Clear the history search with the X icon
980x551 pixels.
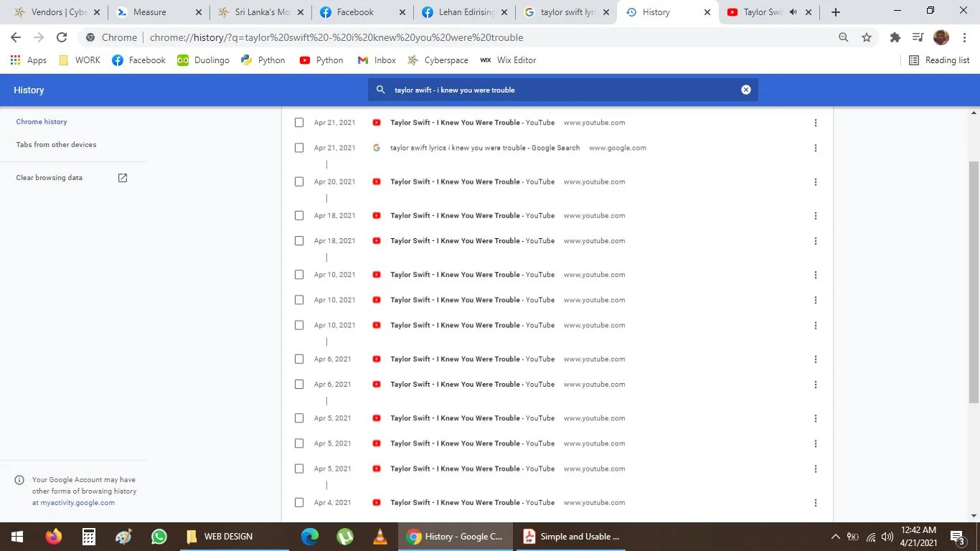pos(746,90)
